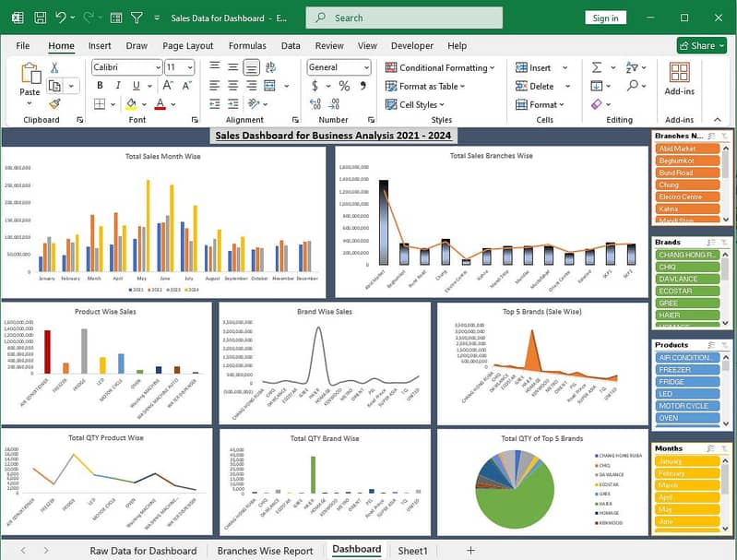Apply the red font color swatch
The width and height of the screenshot is (737, 560).
[160, 104]
